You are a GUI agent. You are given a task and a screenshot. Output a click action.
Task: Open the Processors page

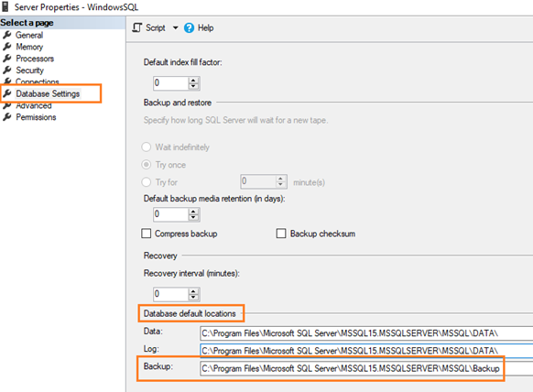point(35,59)
